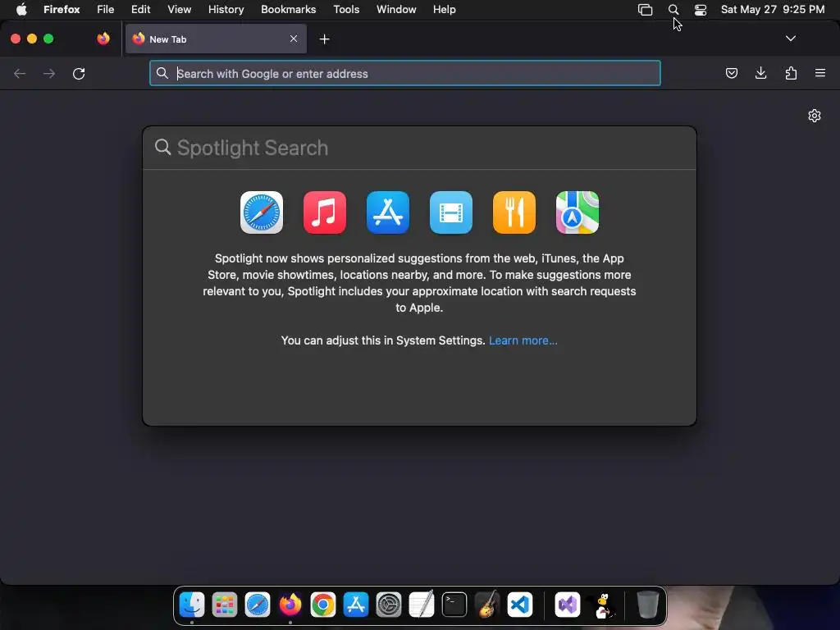Follow the Learn more… link
Viewport: 840px width, 630px height.
(523, 340)
